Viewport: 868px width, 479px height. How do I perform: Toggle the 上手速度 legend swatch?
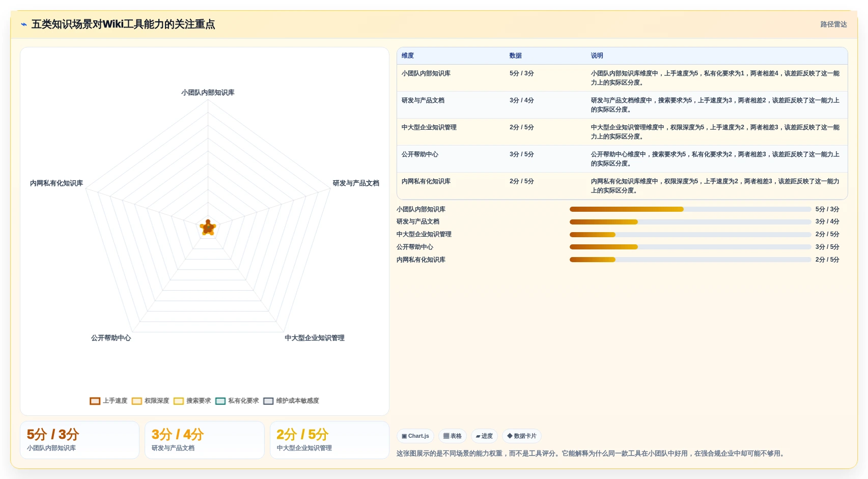point(95,401)
